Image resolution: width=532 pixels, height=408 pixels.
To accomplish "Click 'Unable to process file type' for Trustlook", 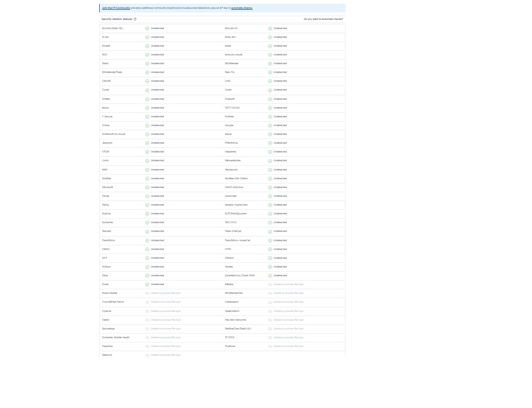I will point(288,347).
